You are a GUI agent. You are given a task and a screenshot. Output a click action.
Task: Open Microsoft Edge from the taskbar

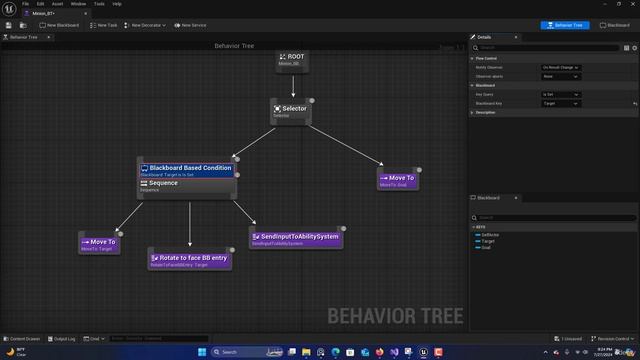point(336,352)
